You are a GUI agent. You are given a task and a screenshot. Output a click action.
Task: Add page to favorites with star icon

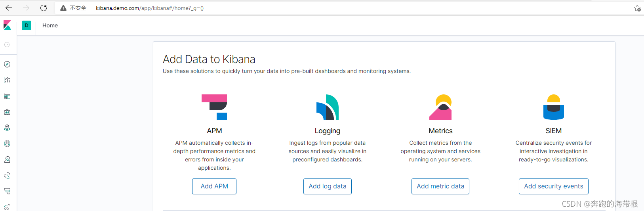637,8
